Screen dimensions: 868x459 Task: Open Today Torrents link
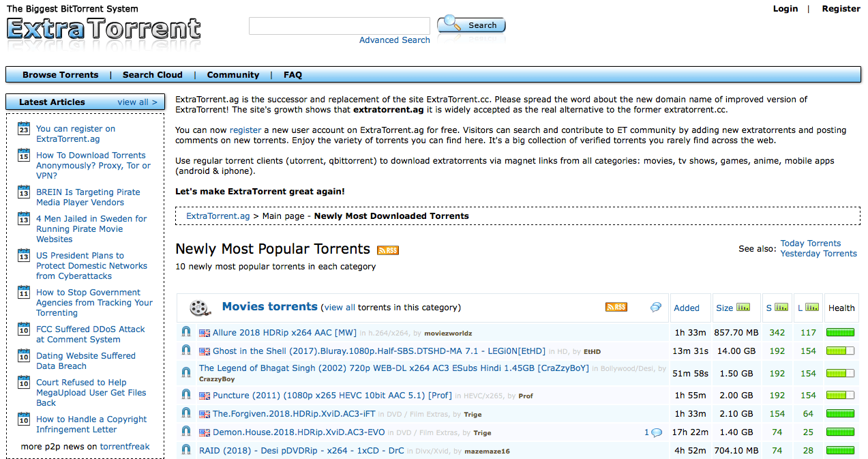tap(811, 243)
